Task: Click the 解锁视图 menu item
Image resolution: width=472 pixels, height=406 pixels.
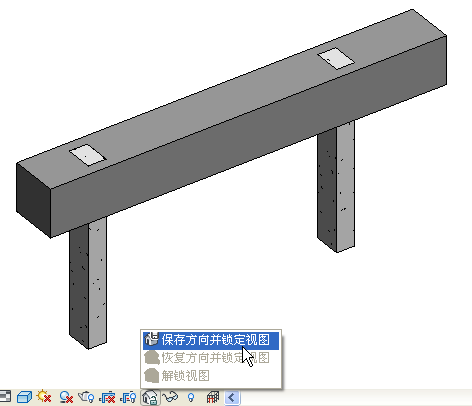Action: coord(211,376)
